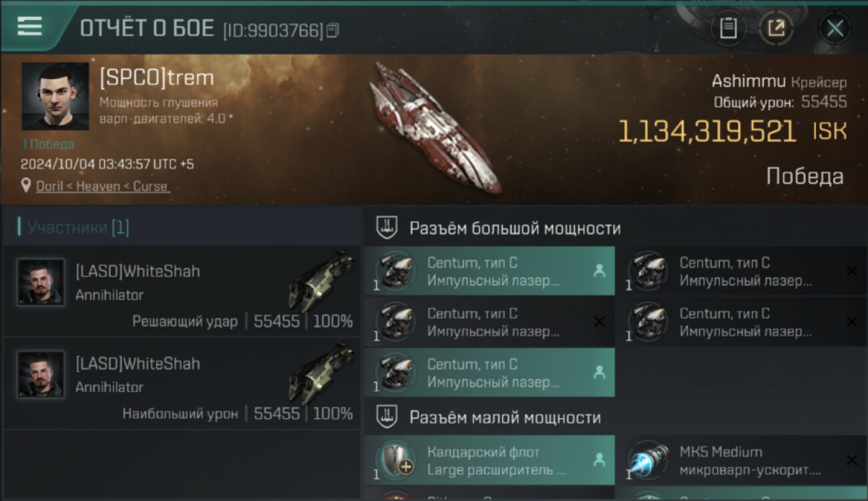Click the Annihilator ship icon in final blow row
868x501 pixels.
[321, 279]
